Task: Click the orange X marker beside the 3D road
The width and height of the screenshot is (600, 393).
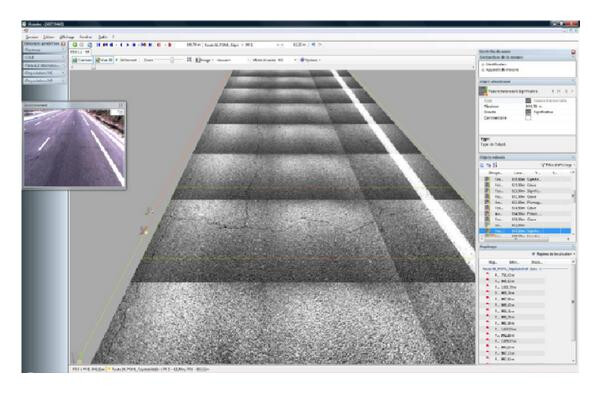Action: (144, 230)
